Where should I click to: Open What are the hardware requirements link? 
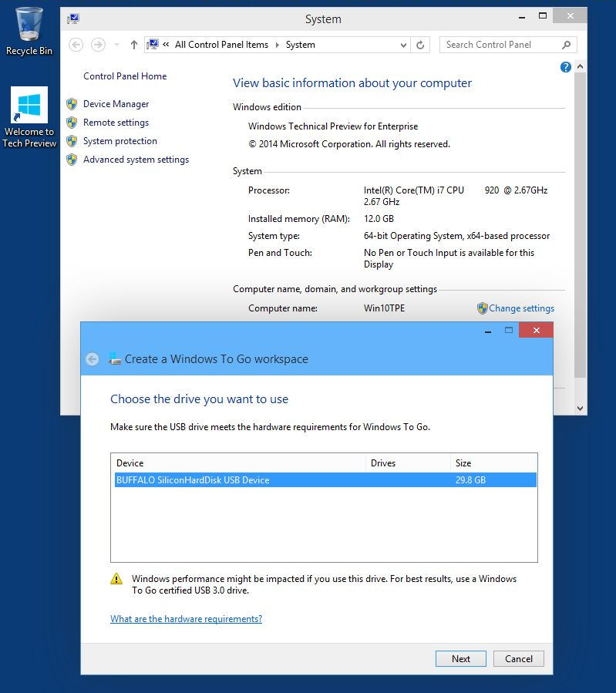point(186,619)
